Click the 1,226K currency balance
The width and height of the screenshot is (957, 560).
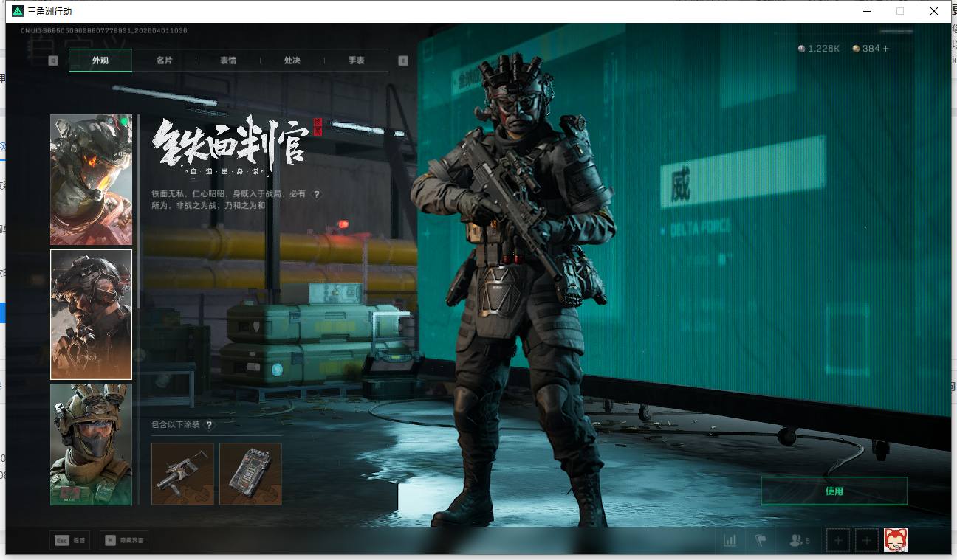click(824, 49)
